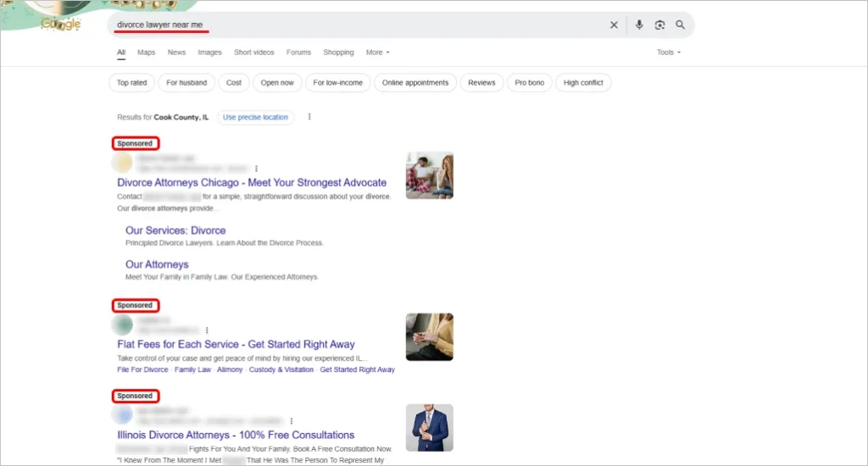
Task: Apply the High conflict filter chip
Action: point(583,83)
